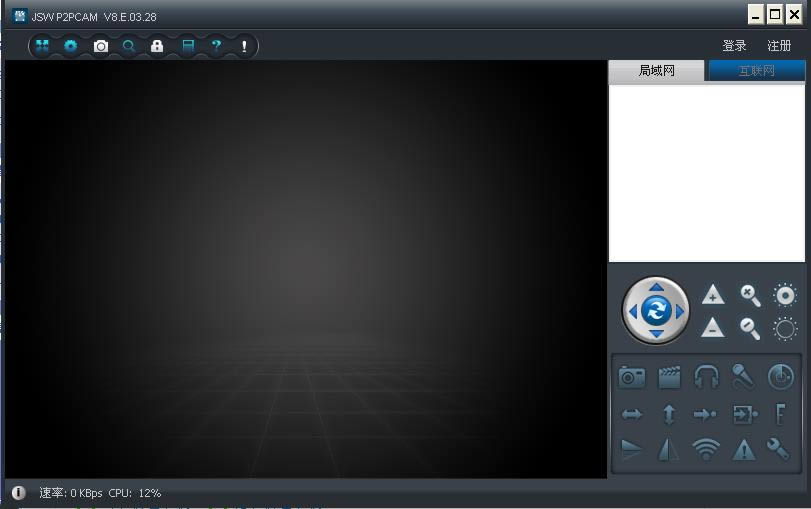Click the wifi signal icon
Viewport: 811px width, 509px height.
click(706, 450)
